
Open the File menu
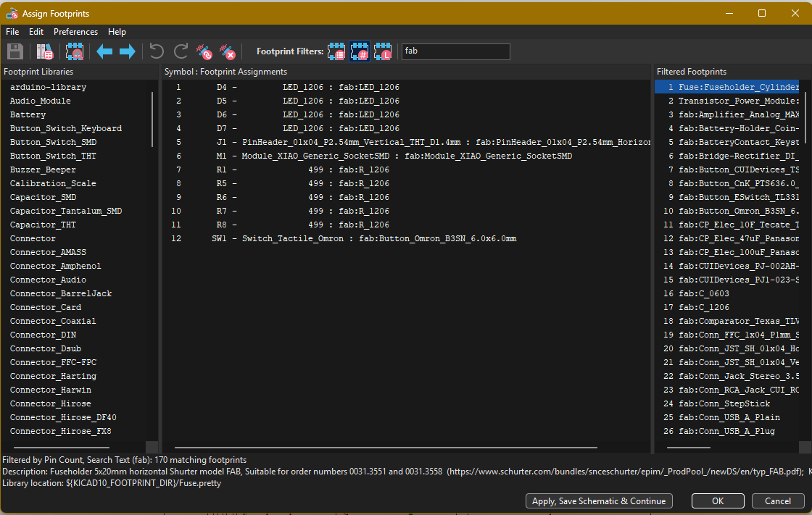[12, 32]
